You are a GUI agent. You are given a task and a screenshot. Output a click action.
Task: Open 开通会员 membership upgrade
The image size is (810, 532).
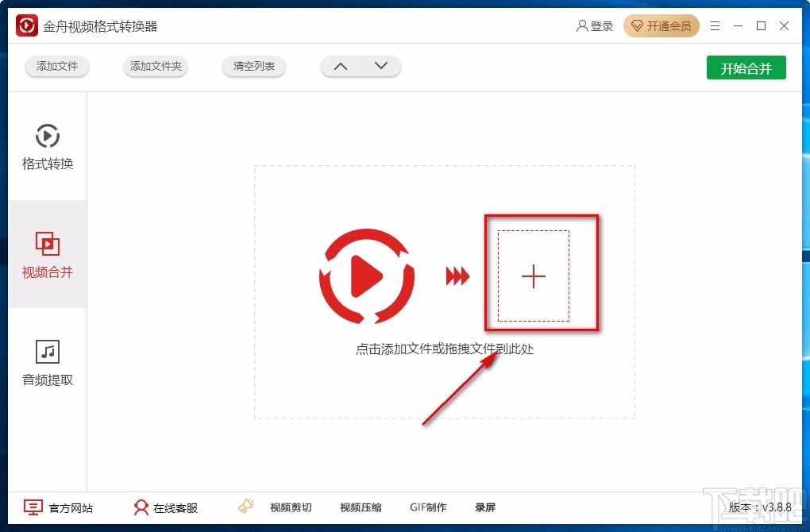pyautogui.click(x=661, y=25)
